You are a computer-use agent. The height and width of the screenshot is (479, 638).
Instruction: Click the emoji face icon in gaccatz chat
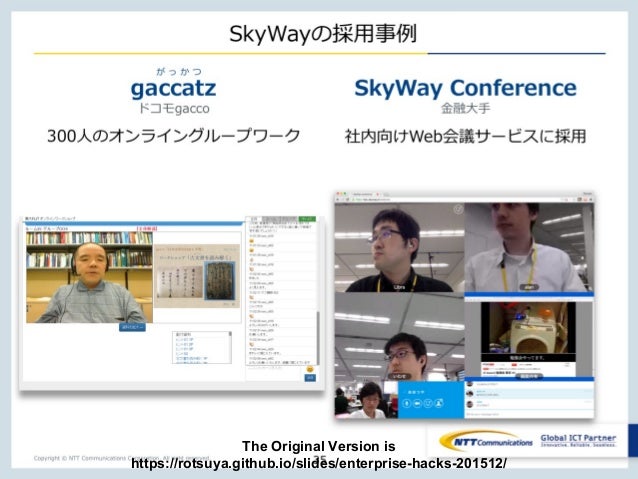point(310,369)
